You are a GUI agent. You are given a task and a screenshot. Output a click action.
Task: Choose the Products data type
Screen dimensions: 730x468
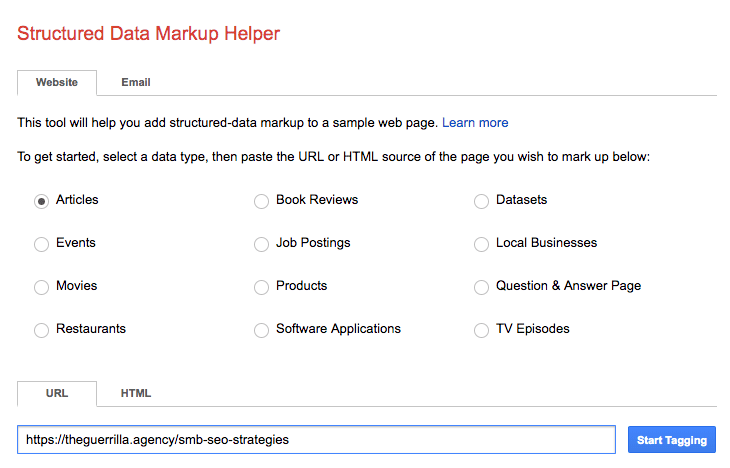click(261, 287)
